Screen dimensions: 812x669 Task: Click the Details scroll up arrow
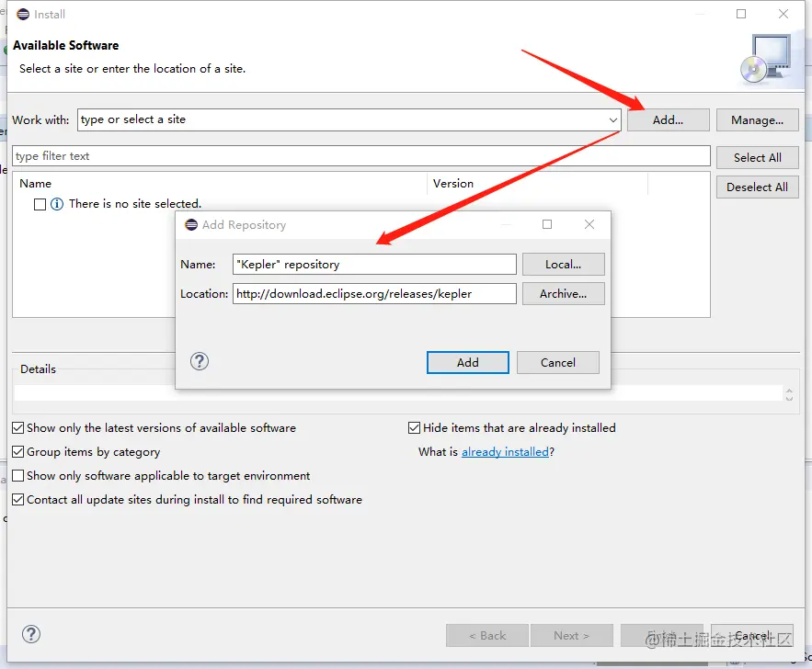(x=789, y=391)
